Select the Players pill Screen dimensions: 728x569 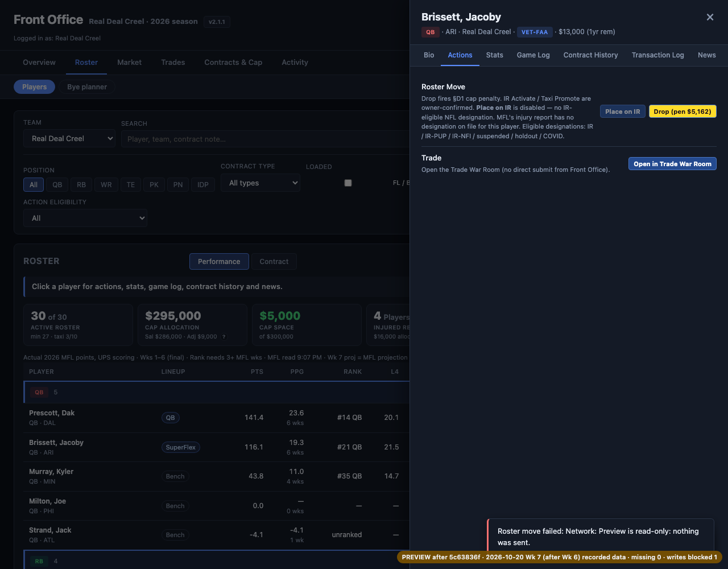tap(34, 87)
